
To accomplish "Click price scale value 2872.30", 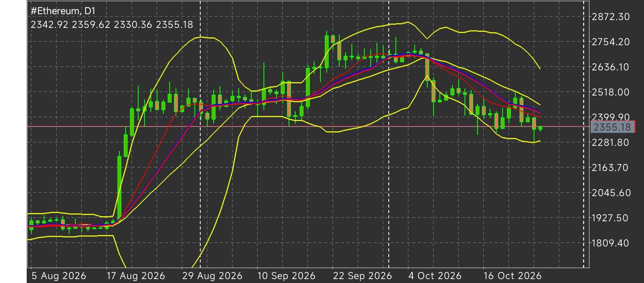I will point(611,17).
